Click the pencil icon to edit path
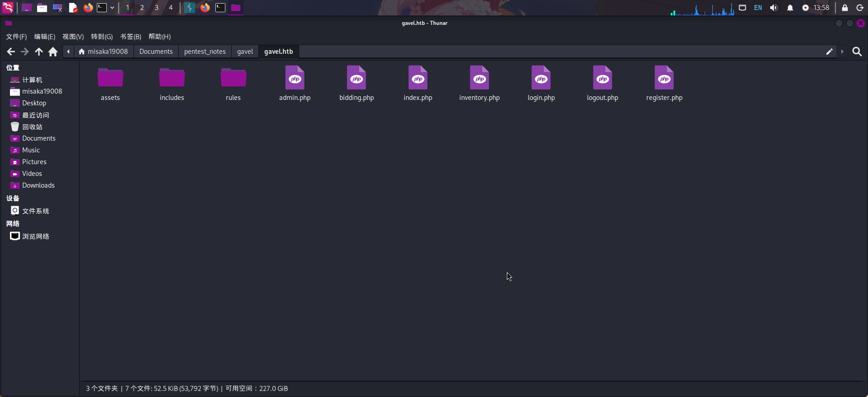Image resolution: width=868 pixels, height=397 pixels. pyautogui.click(x=829, y=52)
